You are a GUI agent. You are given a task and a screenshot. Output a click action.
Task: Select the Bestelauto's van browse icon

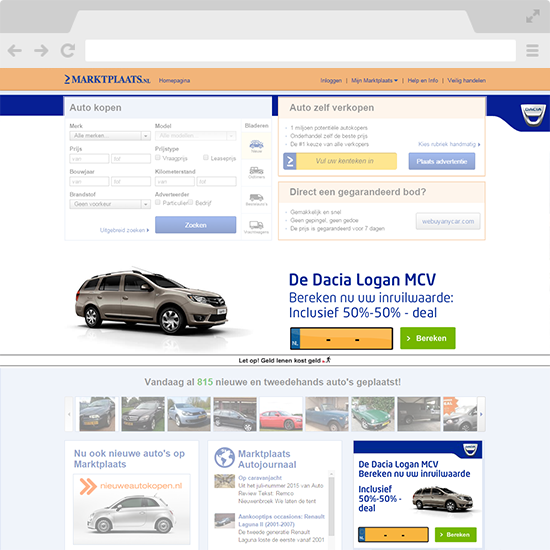tap(256, 199)
